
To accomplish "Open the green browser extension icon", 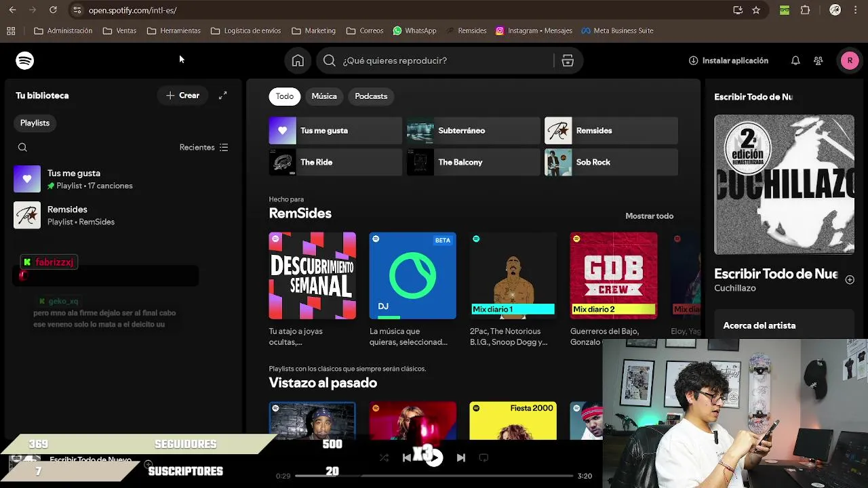I will [x=785, y=10].
